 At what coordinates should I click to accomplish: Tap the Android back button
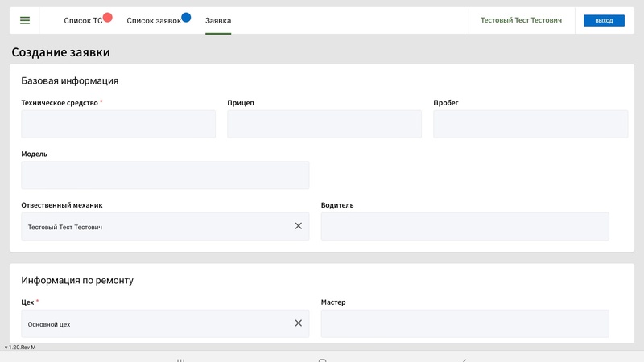(464, 360)
